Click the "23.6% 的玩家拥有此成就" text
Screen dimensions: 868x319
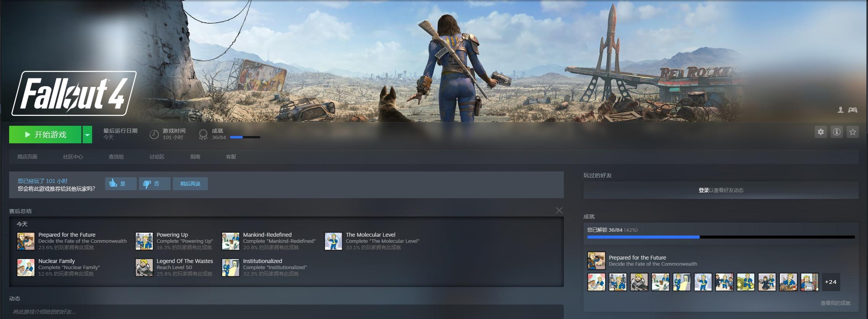pyautogui.click(x=66, y=247)
